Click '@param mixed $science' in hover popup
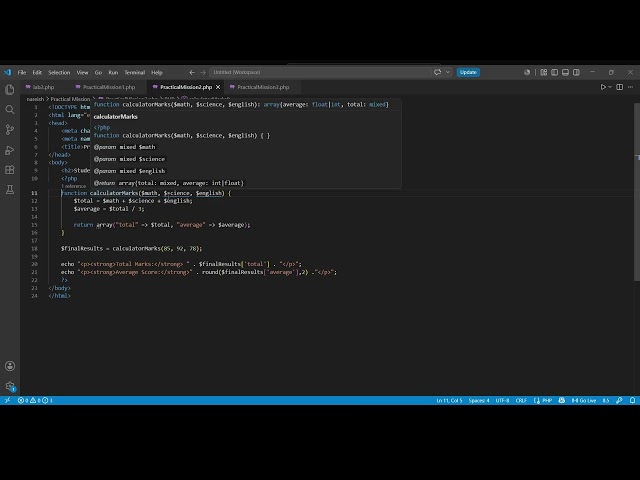This screenshot has height=480, width=640. 129,159
